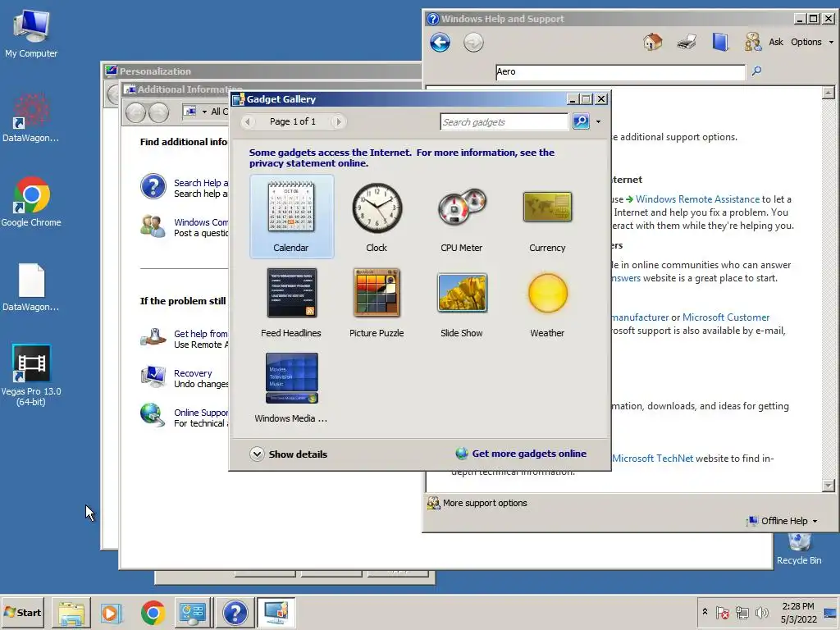The height and width of the screenshot is (630, 840).
Task: Open the gadget search options dropdown arrow
Action: [598, 121]
